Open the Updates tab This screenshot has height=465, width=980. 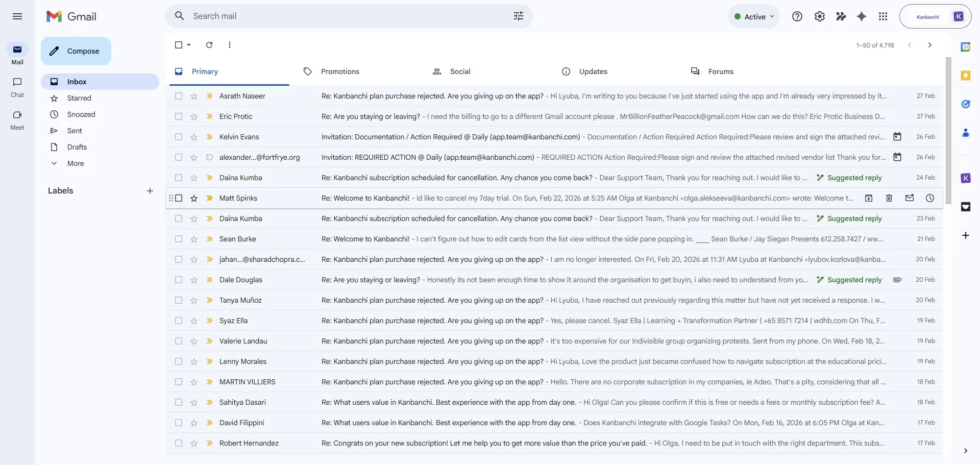pos(593,71)
